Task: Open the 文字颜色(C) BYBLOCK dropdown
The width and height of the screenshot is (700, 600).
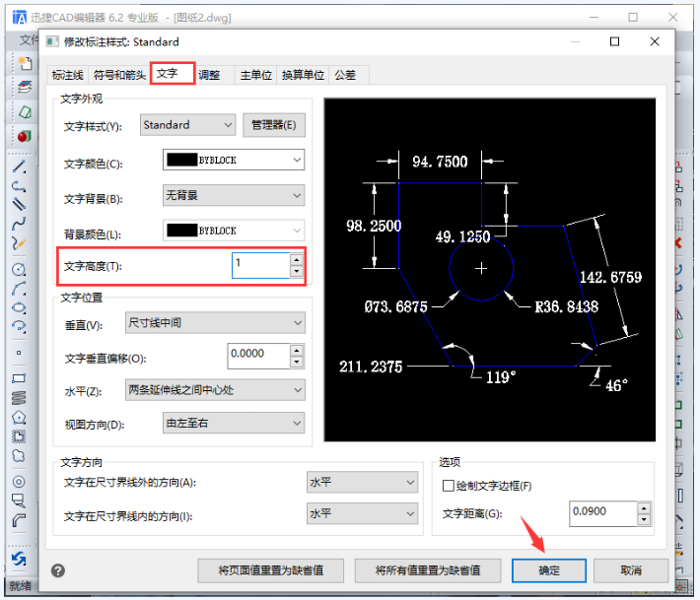Action: 234,160
